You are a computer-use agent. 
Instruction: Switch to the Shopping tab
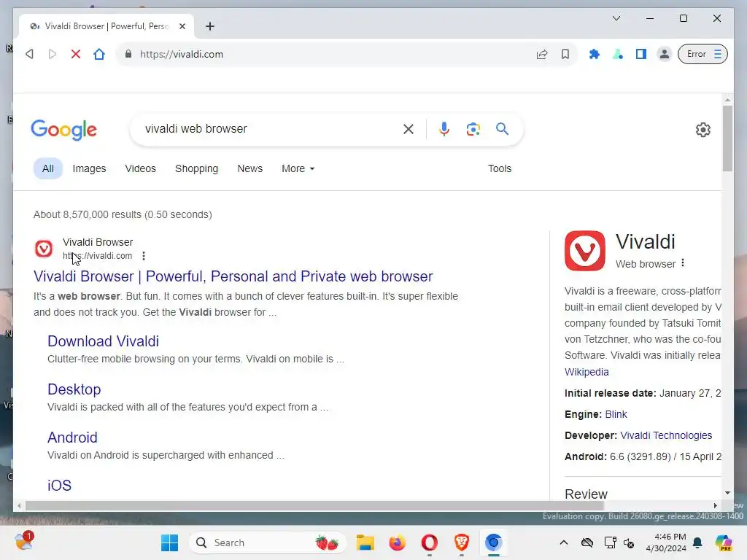coord(196,168)
